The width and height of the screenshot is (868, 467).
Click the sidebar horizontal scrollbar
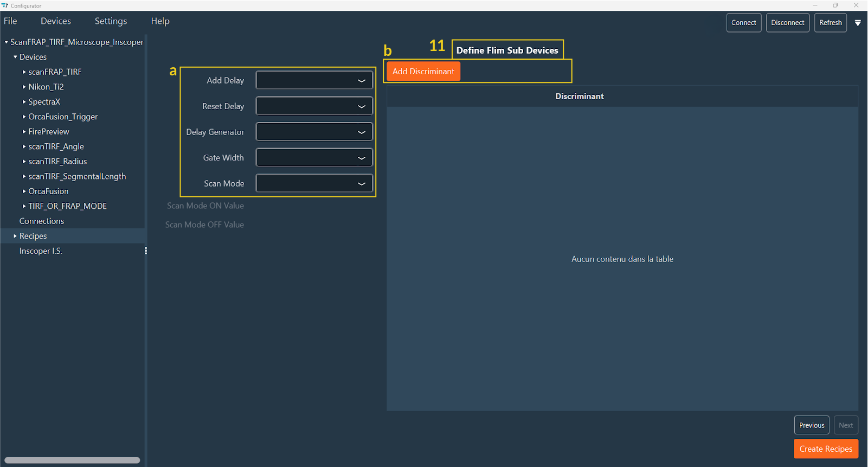72,460
